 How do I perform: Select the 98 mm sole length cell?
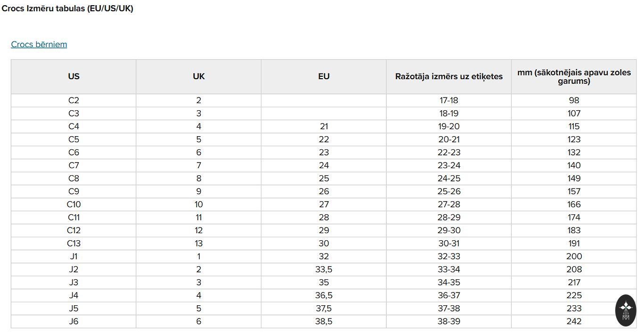click(574, 100)
